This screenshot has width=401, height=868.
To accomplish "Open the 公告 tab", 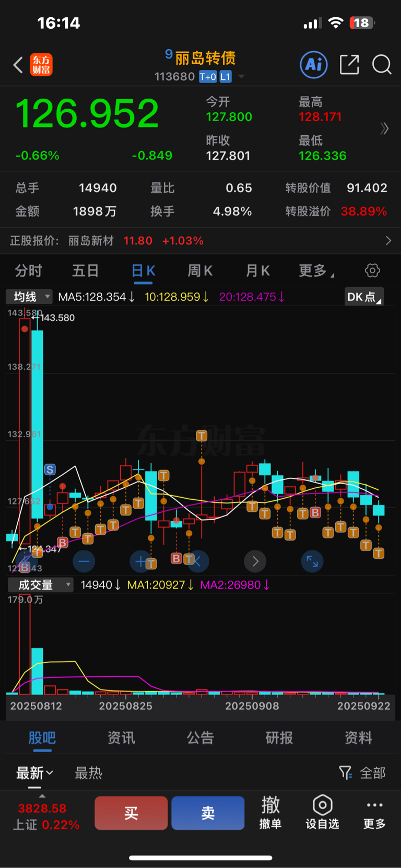I will pos(200,738).
